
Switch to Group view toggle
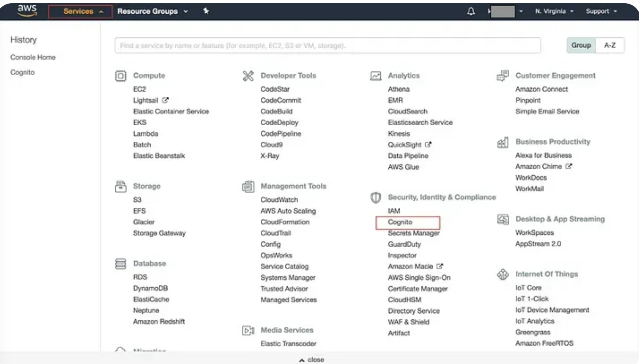581,45
